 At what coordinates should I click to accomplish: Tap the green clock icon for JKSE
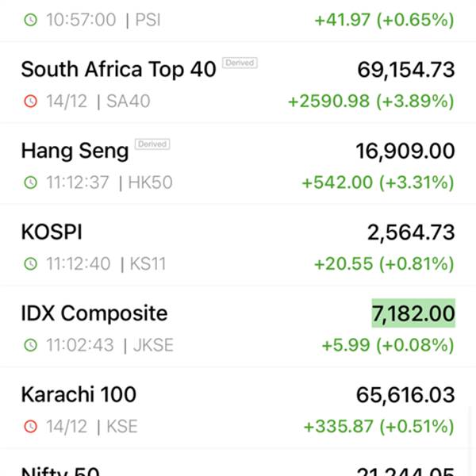tap(31, 345)
